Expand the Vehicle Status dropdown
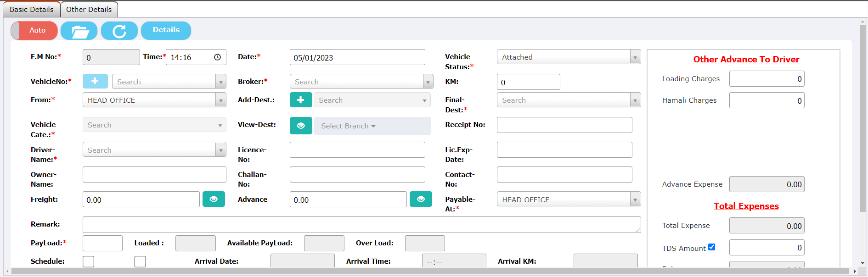Viewport: 868px width, 277px height. 635,57
